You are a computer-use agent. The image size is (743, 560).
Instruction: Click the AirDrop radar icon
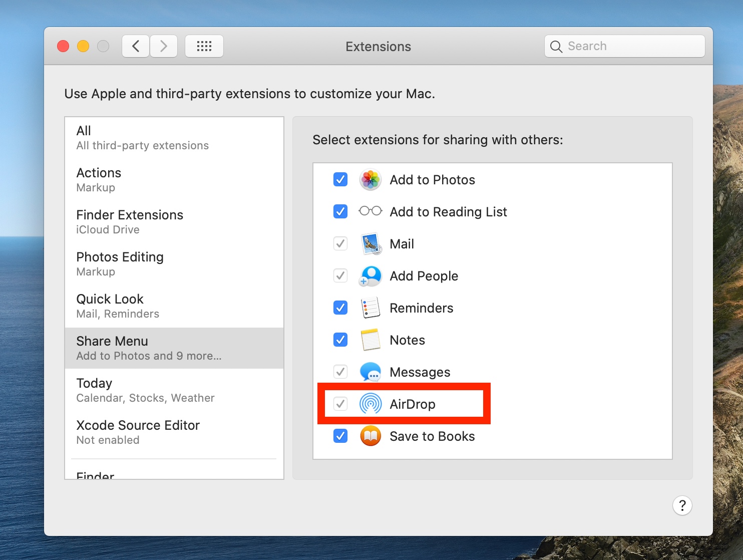point(370,404)
